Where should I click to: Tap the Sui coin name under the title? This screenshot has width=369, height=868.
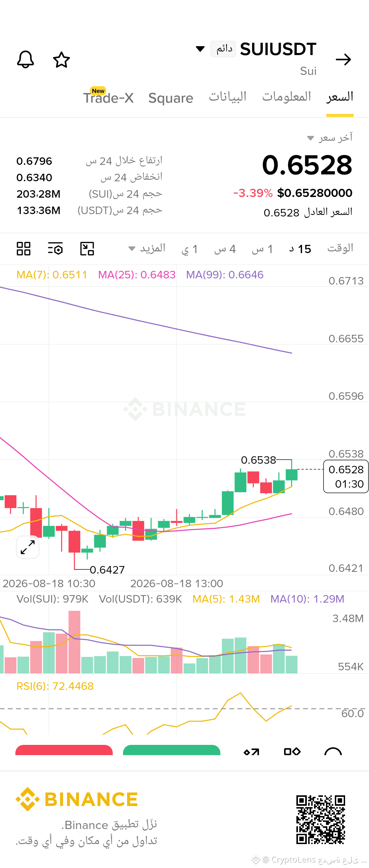tap(308, 71)
